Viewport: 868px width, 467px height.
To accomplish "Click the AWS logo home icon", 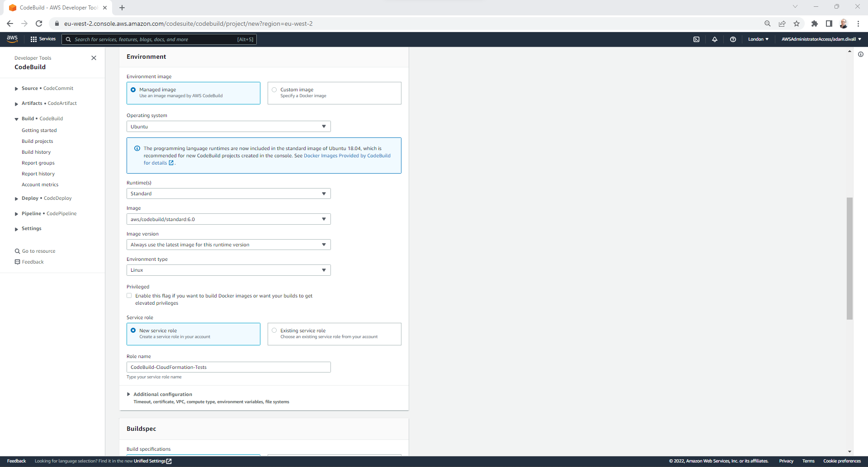I will [x=12, y=39].
